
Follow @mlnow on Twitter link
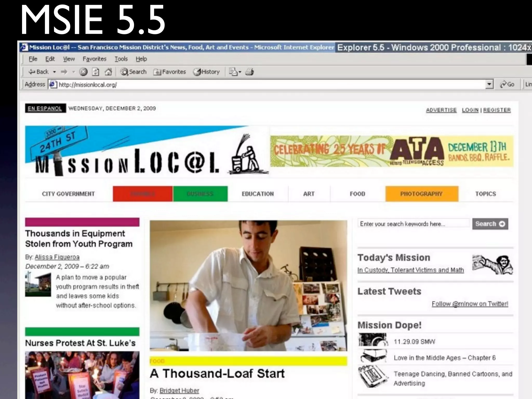click(x=470, y=304)
